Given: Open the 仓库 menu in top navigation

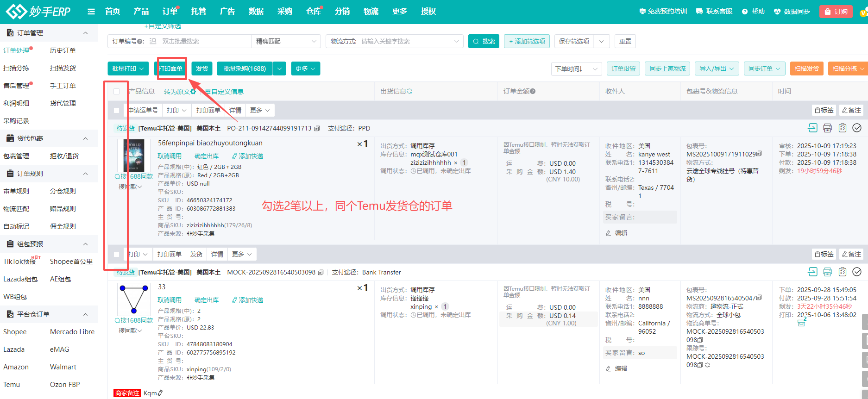Looking at the screenshot, I should (x=313, y=12).
